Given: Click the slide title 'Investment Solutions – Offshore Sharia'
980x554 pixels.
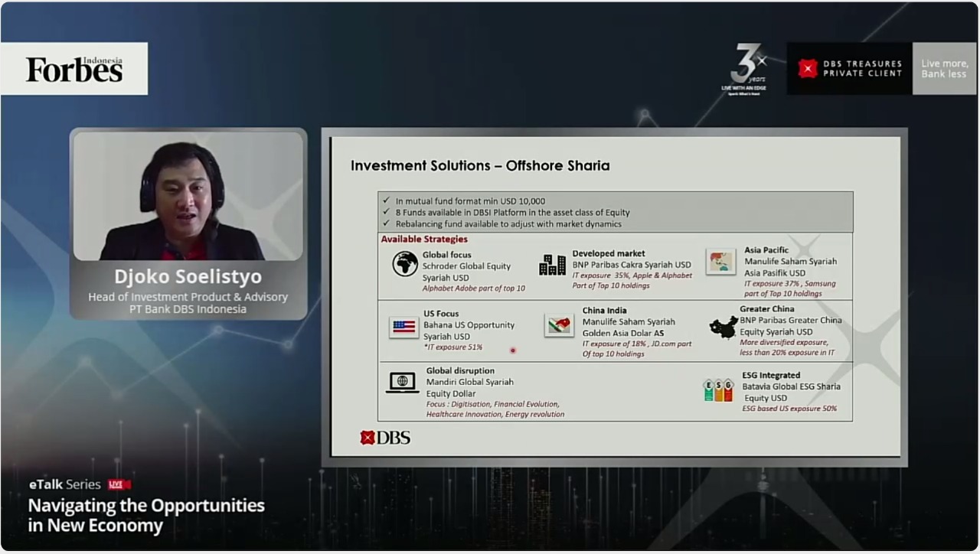Looking at the screenshot, I should [480, 165].
